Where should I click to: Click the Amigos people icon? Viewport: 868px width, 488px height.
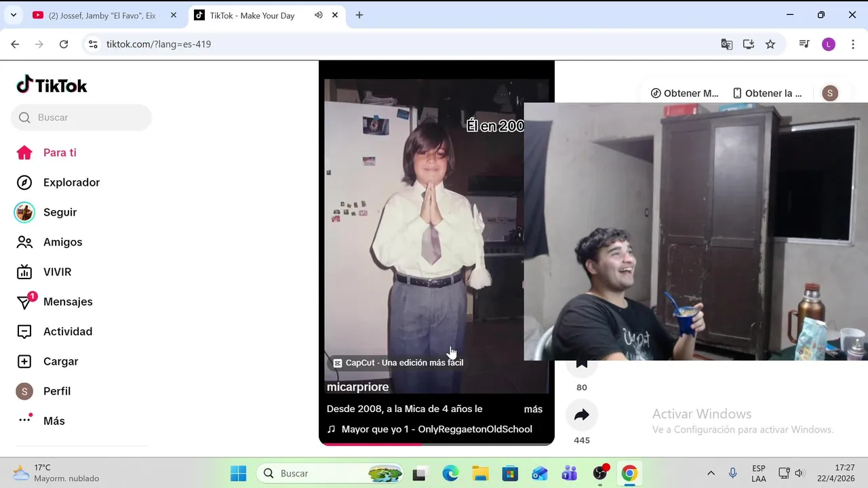coord(24,242)
